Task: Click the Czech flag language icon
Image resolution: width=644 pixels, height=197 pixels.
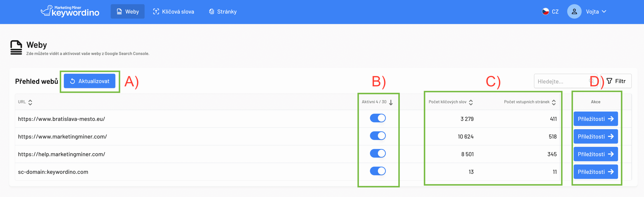Action: [x=545, y=12]
